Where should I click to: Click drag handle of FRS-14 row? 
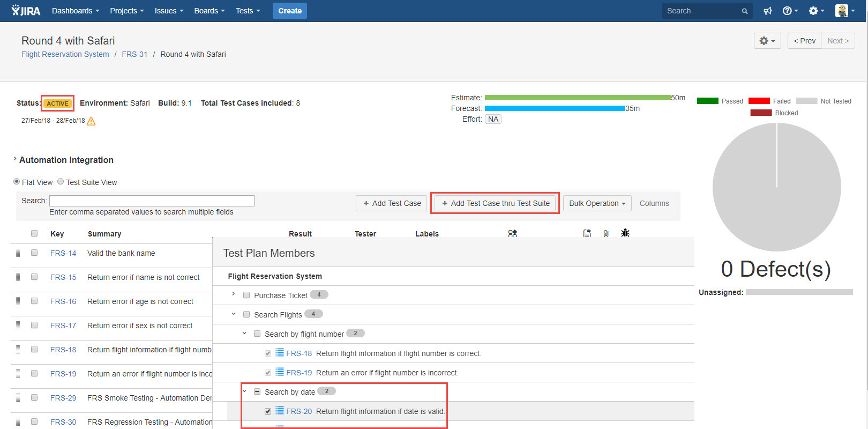coord(18,253)
